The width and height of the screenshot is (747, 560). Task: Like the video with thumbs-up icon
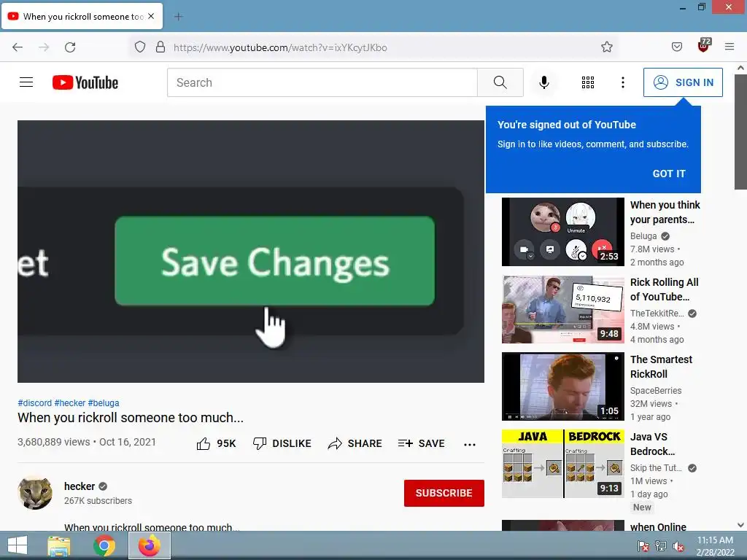click(x=204, y=443)
